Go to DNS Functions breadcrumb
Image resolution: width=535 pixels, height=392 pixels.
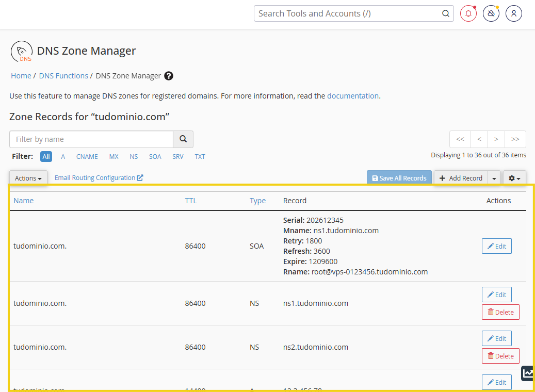[63, 76]
